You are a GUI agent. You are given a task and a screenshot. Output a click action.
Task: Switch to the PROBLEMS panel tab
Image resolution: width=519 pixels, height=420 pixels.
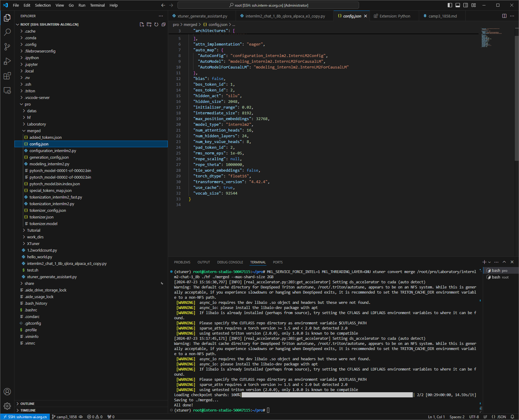click(x=182, y=262)
